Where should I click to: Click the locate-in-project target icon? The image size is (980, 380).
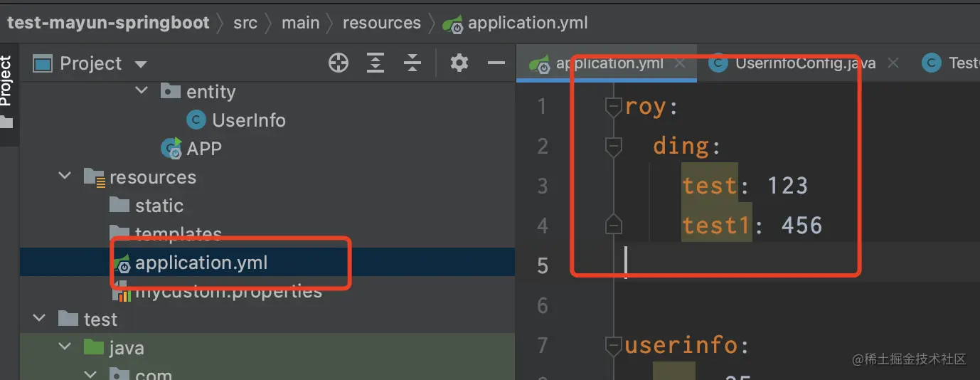tap(339, 63)
